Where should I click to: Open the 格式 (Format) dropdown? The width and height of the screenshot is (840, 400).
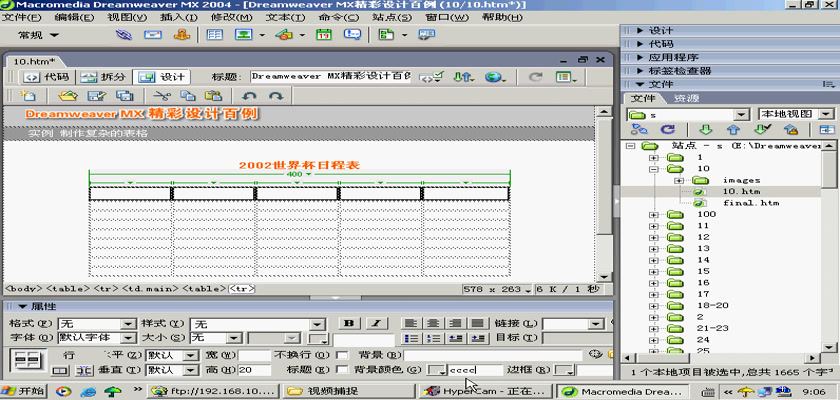pyautogui.click(x=128, y=324)
